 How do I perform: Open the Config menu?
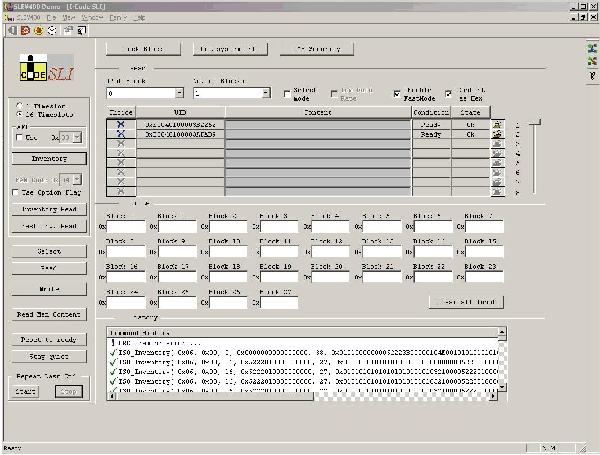click(x=119, y=18)
